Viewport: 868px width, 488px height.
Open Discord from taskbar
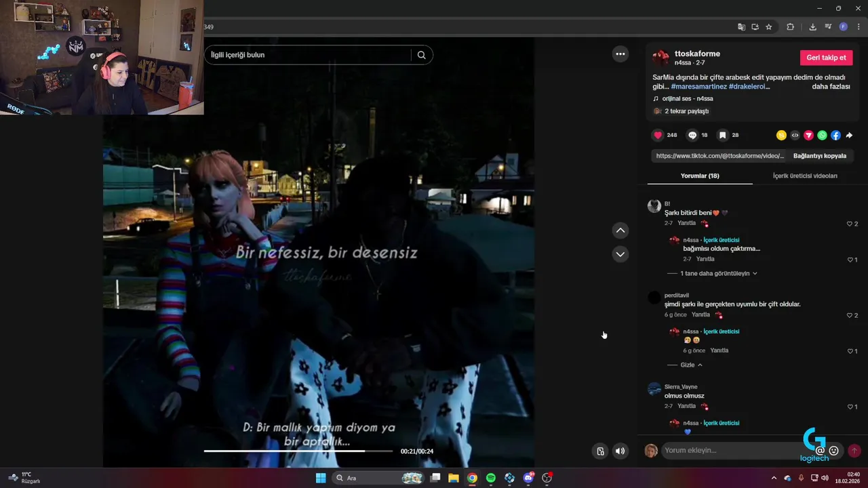[x=529, y=478]
